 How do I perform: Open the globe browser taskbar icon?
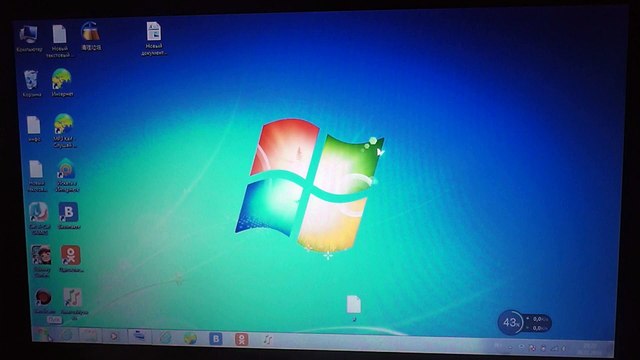[190, 338]
